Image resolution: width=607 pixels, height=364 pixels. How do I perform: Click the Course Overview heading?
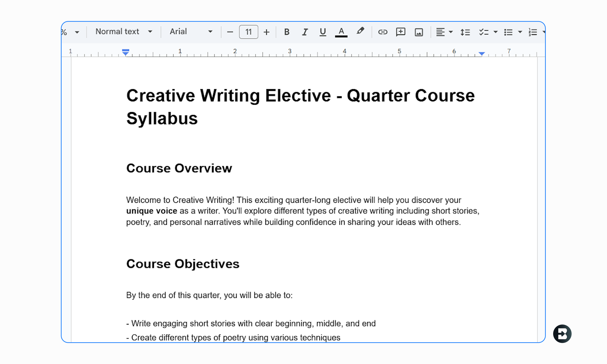[179, 168]
